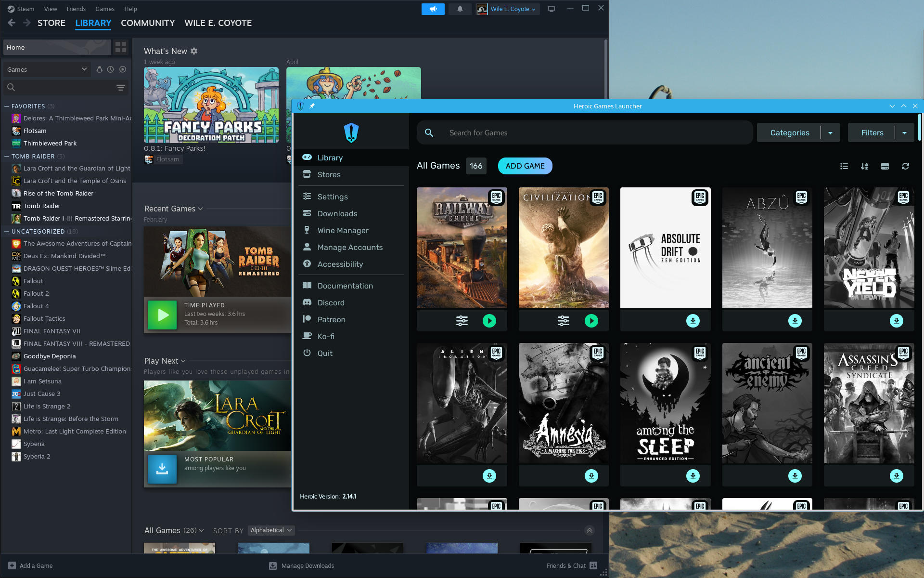Open Wile E. Coyote account dropdown
924x578 pixels.
513,9
